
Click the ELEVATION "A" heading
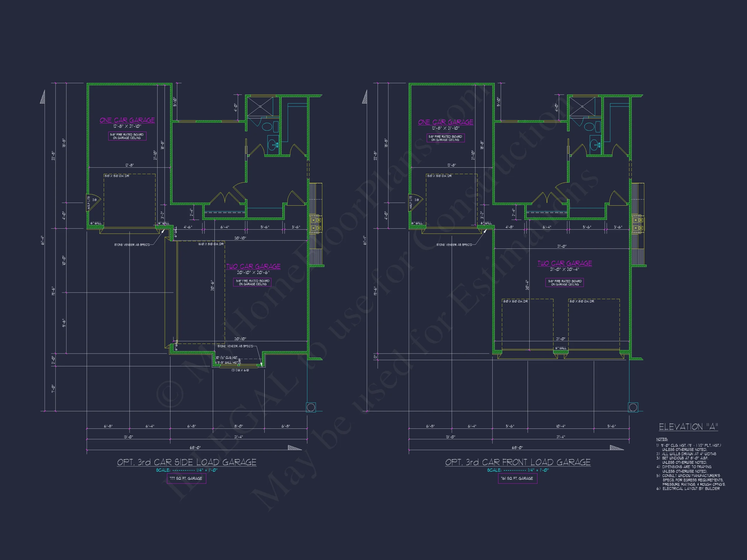[688, 427]
